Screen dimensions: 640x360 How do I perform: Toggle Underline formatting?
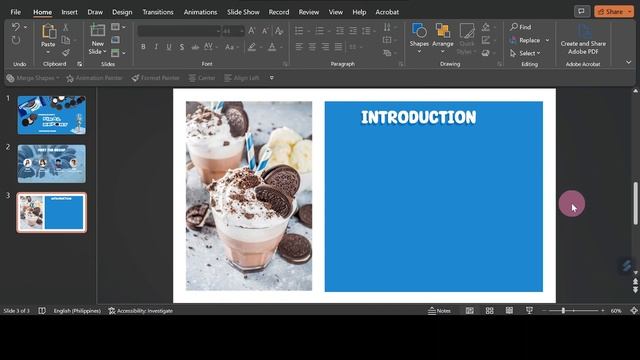pos(169,47)
